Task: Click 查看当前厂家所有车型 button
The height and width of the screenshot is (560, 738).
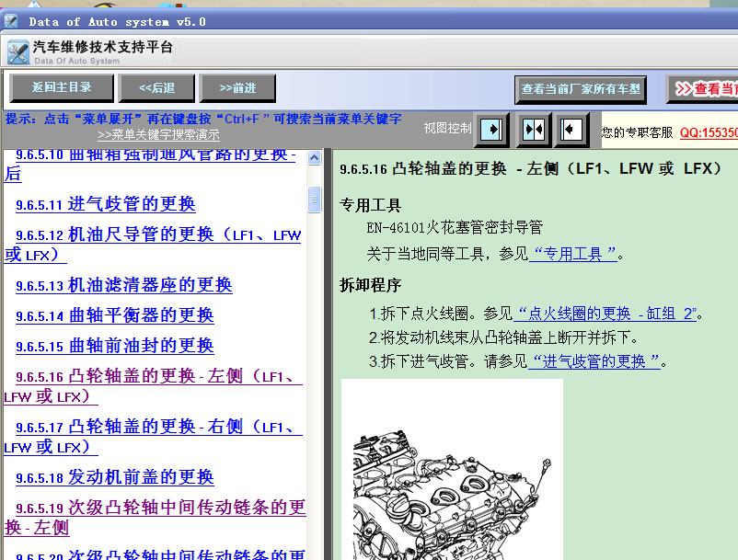Action: tap(581, 89)
